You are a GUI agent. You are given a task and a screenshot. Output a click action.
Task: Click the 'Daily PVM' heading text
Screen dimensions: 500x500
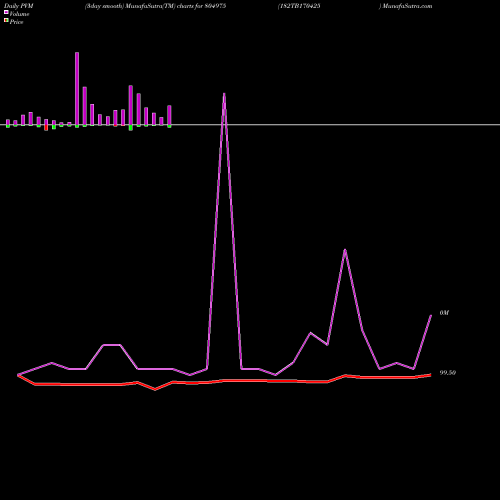(x=19, y=6)
